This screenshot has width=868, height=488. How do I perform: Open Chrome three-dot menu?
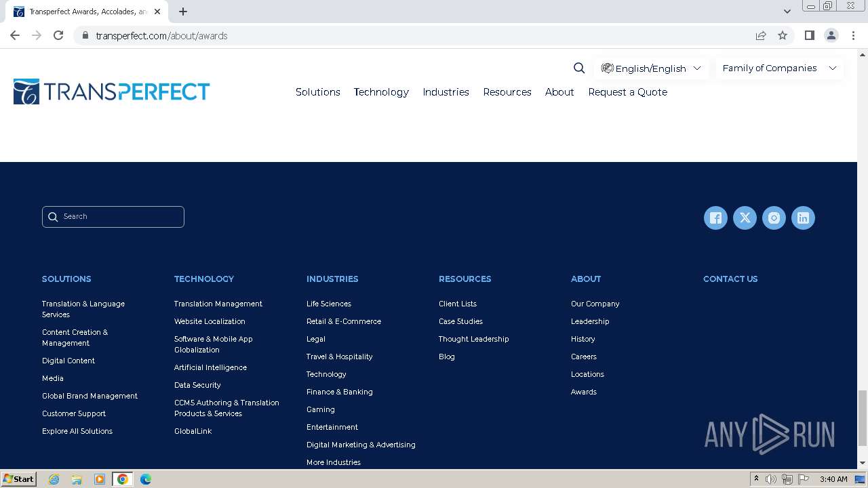[854, 35]
